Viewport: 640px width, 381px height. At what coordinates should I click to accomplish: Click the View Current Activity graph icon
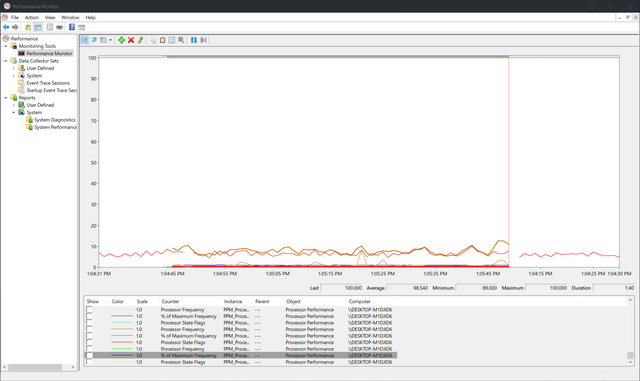(x=84, y=40)
